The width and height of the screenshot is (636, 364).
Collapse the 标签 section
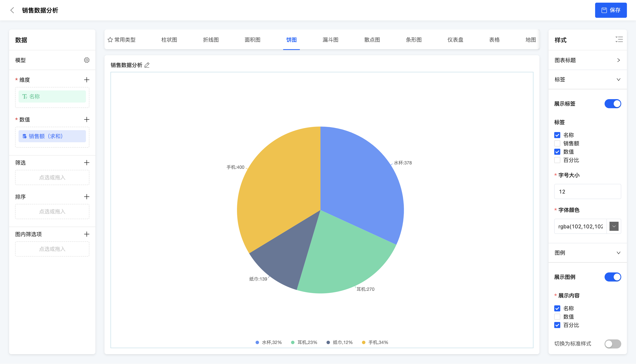pyautogui.click(x=618, y=79)
